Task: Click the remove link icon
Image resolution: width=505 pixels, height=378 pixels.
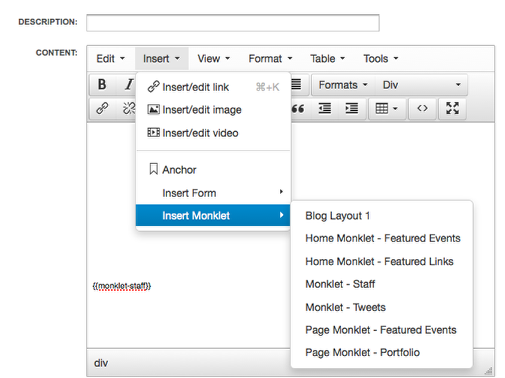Action: coord(128,108)
